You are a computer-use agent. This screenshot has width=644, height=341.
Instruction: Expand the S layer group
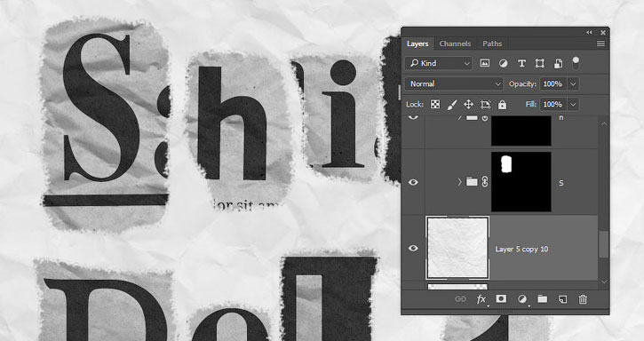click(x=459, y=181)
